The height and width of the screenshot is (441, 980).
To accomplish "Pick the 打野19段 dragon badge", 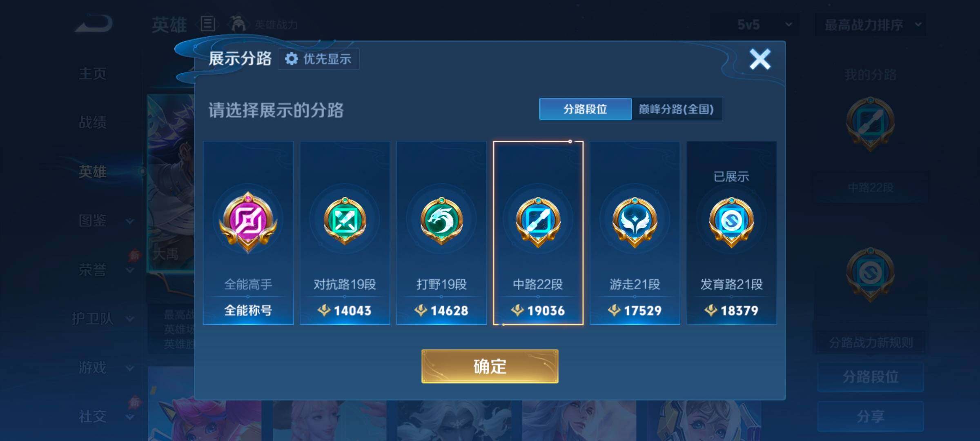I will click(x=441, y=233).
